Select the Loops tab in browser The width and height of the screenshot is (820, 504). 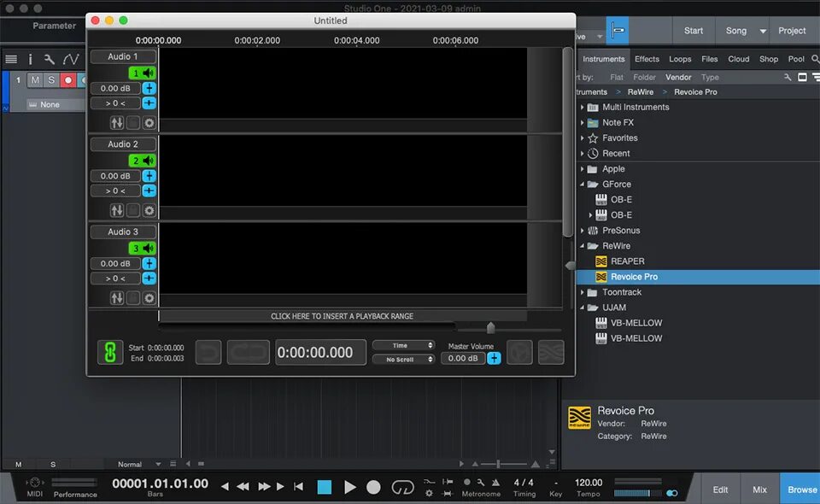click(680, 59)
